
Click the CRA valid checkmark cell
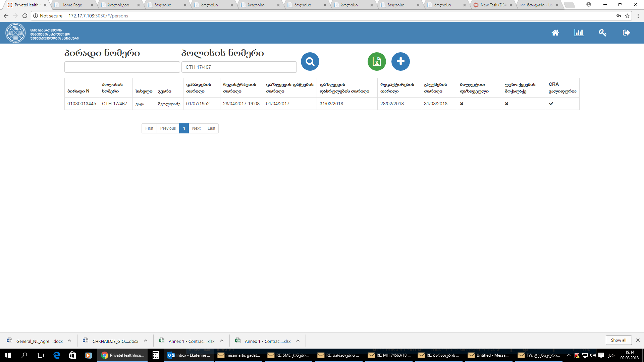click(551, 104)
